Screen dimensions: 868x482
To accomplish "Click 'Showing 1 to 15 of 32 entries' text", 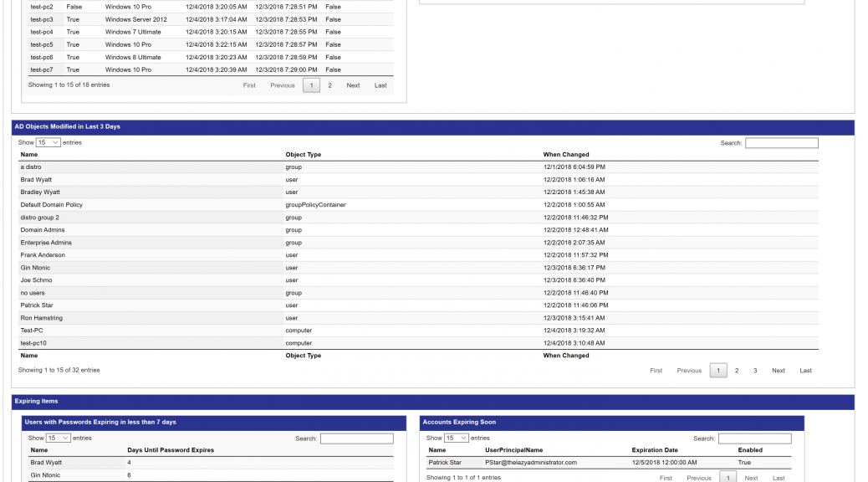I will 59,370.
